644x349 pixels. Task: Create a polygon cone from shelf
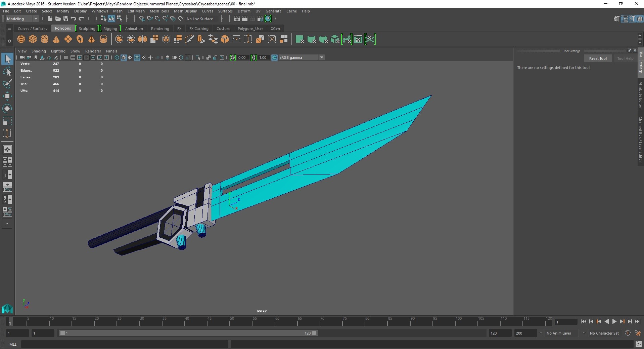pyautogui.click(x=56, y=39)
